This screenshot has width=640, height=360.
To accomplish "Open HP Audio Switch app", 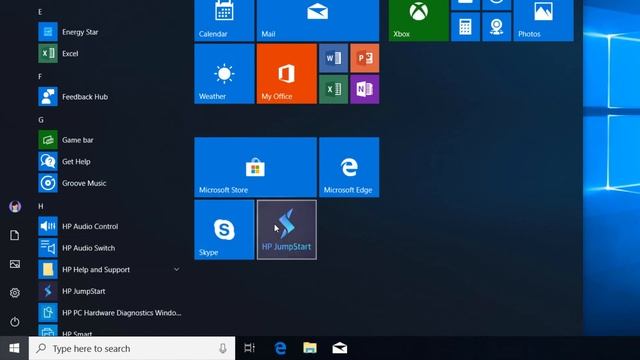I will pos(110,248).
